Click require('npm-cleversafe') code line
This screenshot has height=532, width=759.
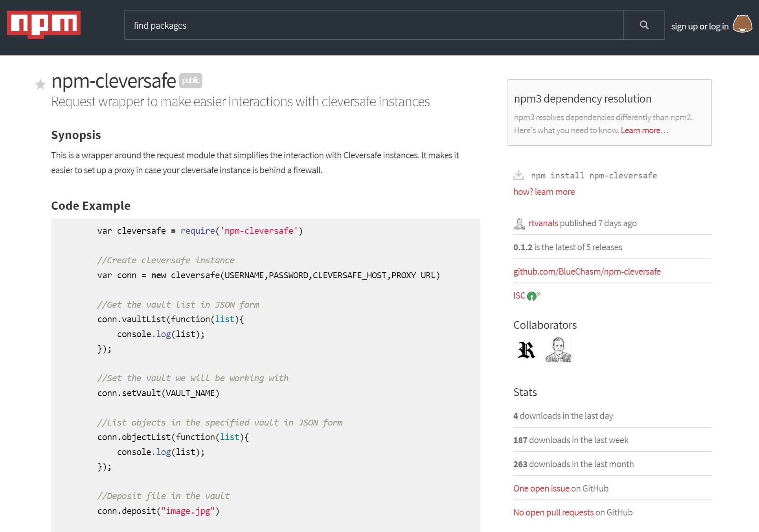(200, 231)
